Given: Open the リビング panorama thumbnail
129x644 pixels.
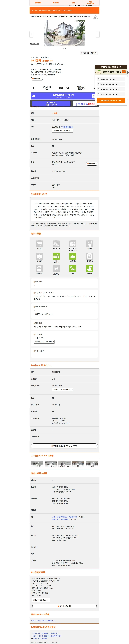Looking at the screenshot, I should pos(37,464).
